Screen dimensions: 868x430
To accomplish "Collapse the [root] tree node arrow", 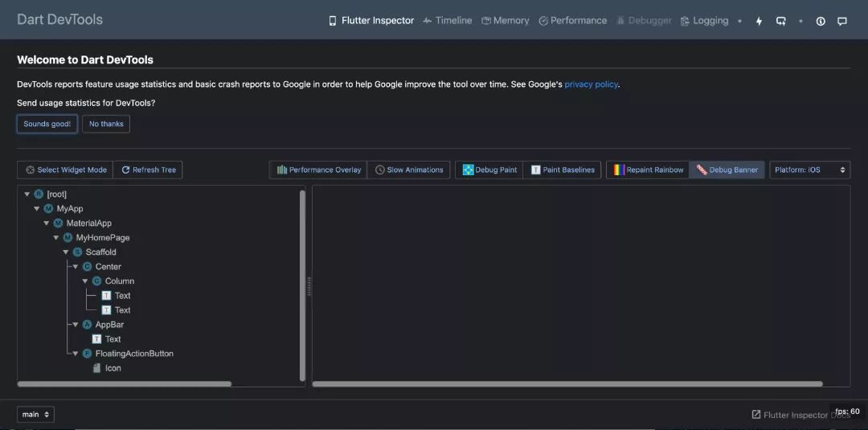I will click(27, 195).
